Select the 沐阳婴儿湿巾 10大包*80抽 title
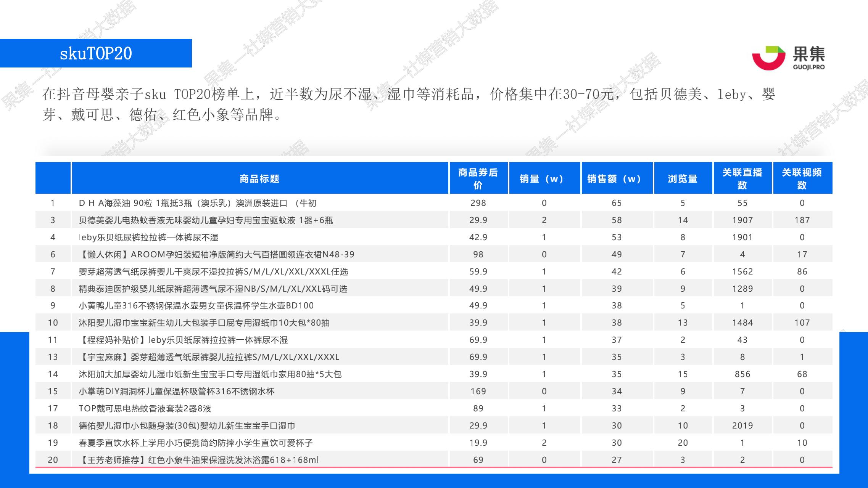The image size is (868, 488). (204, 323)
